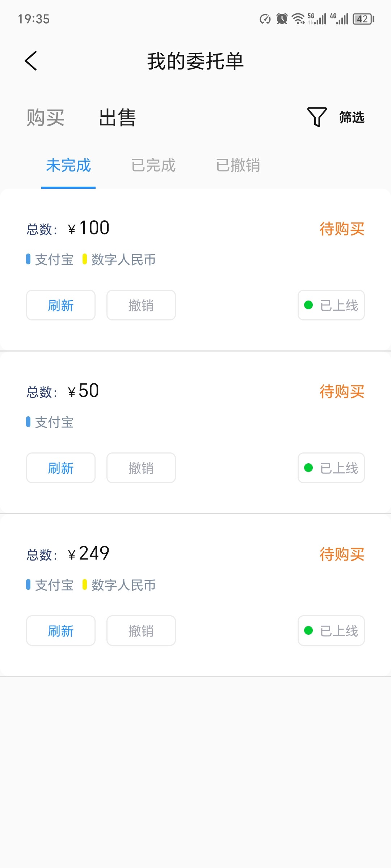Viewport: 391px width, 868px height.
Task: Tap 待购买 status on ¥249 order
Action: pyautogui.click(x=342, y=554)
